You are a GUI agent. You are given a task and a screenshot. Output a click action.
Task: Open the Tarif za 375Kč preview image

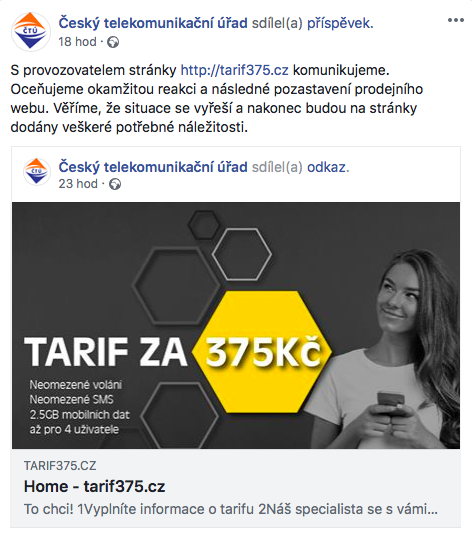[236, 325]
